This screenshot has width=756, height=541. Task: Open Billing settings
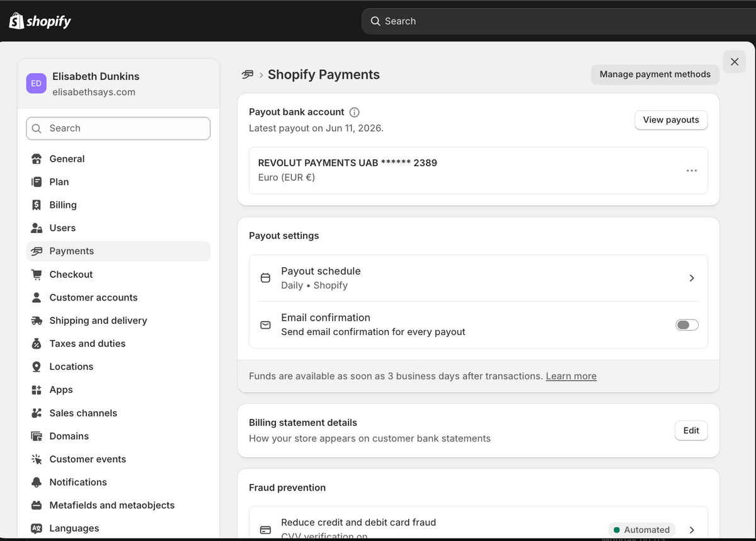pyautogui.click(x=118, y=205)
